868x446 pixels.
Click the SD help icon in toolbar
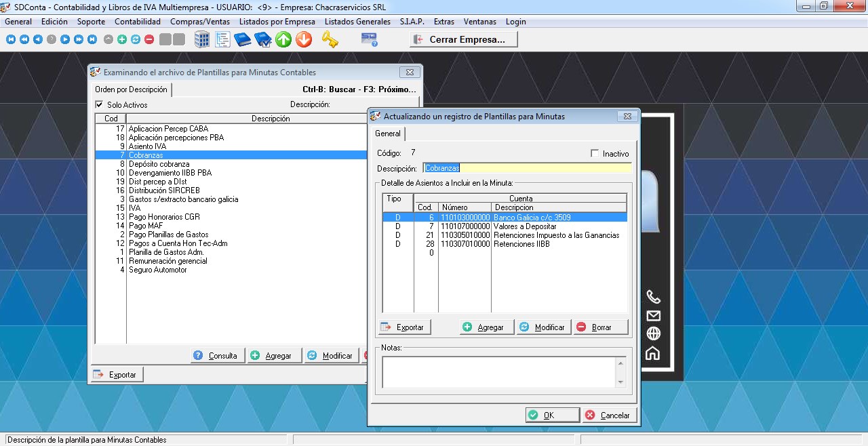369,40
